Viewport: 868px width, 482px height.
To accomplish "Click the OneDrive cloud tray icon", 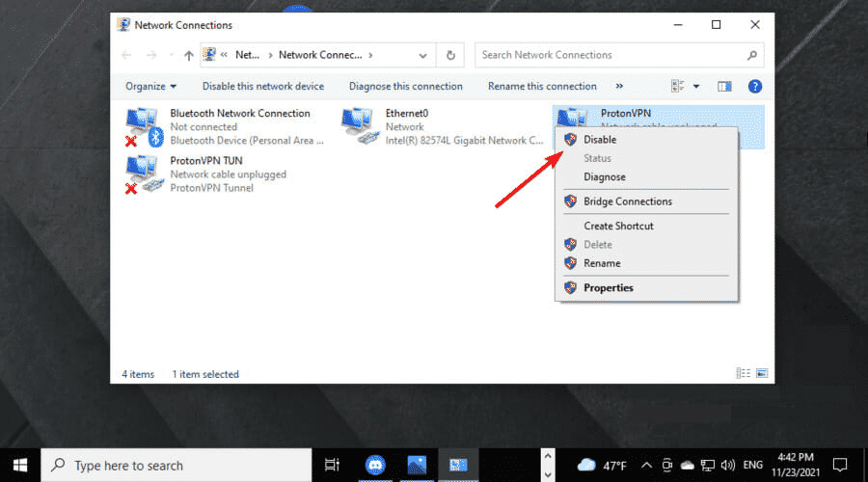I will click(x=687, y=466).
